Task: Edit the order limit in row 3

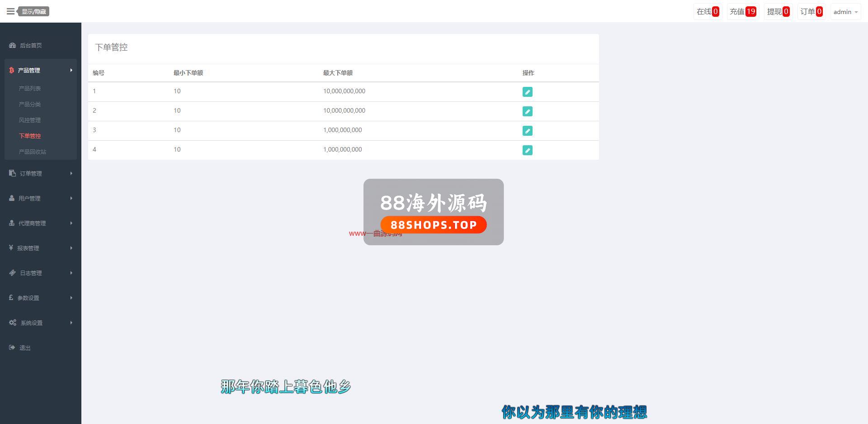Action: pos(527,131)
